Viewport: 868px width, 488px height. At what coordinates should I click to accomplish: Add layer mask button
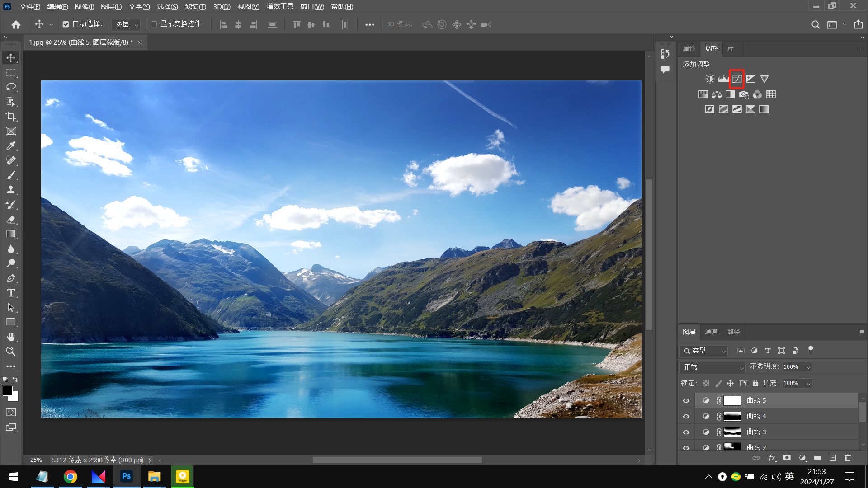[787, 458]
